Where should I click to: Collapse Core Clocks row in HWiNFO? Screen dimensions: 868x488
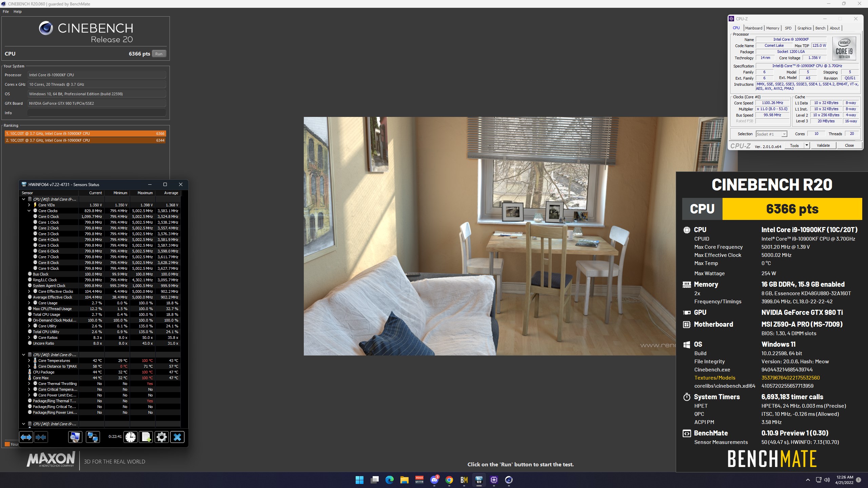(x=29, y=211)
